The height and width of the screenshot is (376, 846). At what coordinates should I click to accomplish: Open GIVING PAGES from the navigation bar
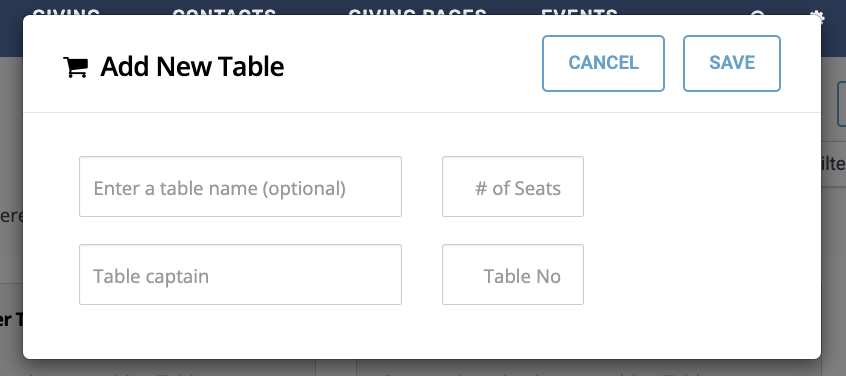tap(417, 12)
